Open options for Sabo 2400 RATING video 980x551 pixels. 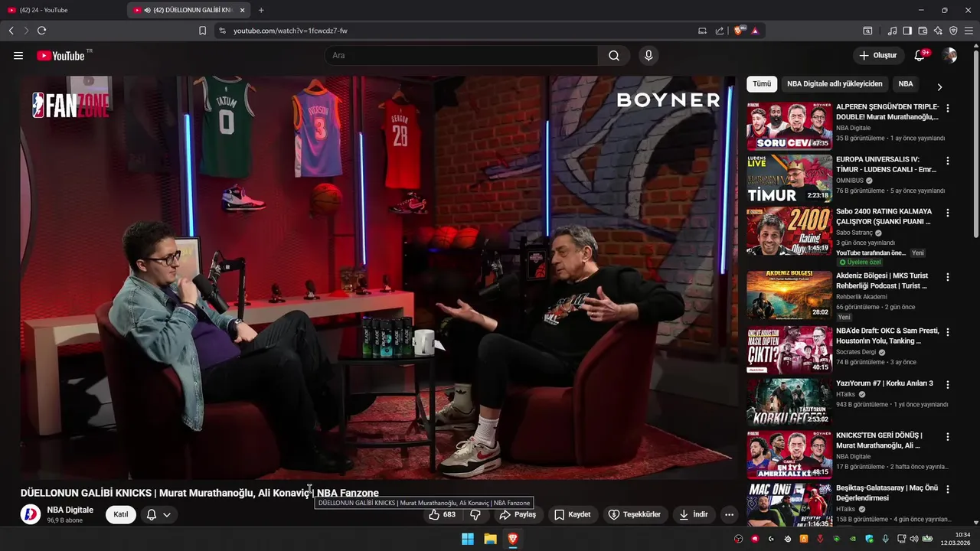coord(948,213)
